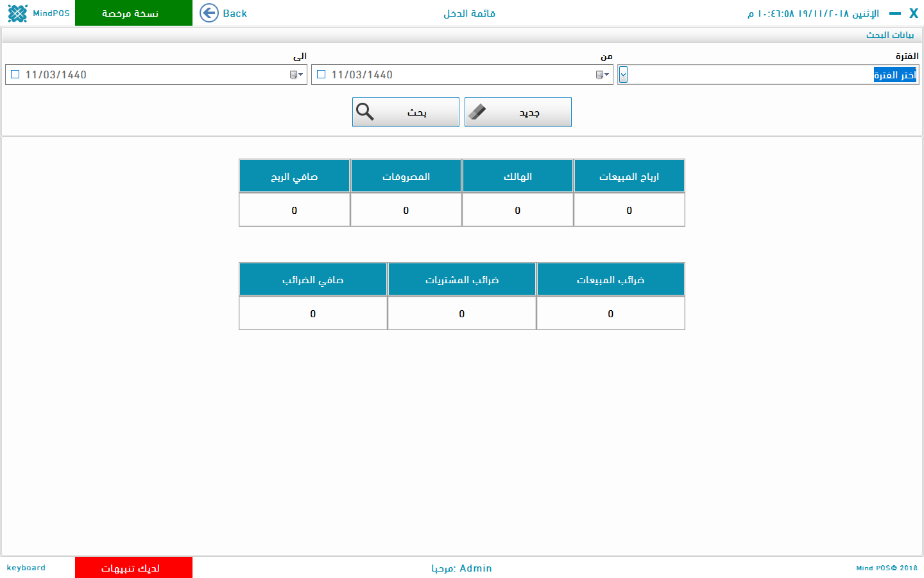Click the MindPOS logo icon
The image size is (924, 578).
17,13
